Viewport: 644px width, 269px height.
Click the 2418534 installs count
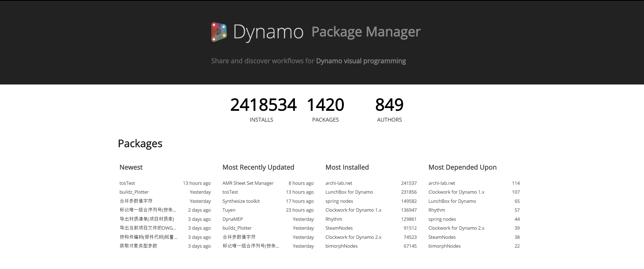(263, 105)
